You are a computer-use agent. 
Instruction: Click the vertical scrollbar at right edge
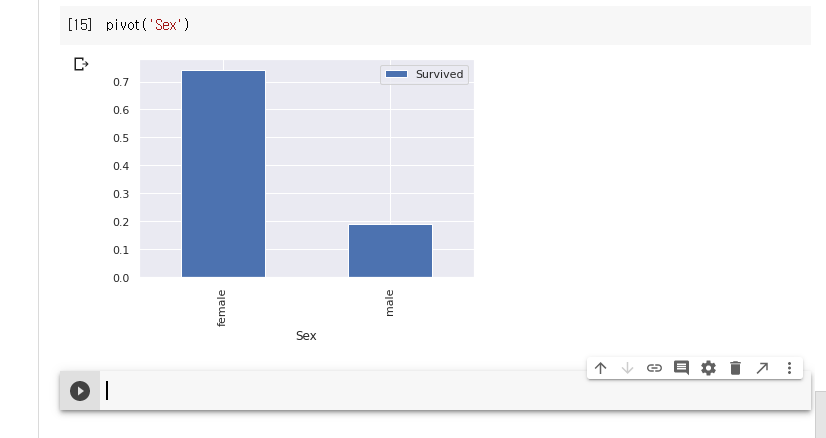click(x=820, y=410)
